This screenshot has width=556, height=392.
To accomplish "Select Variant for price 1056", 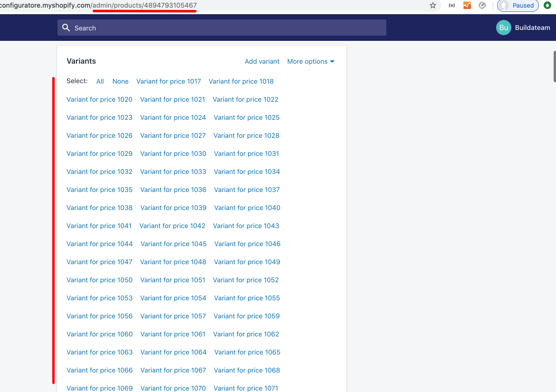I will click(x=99, y=316).
